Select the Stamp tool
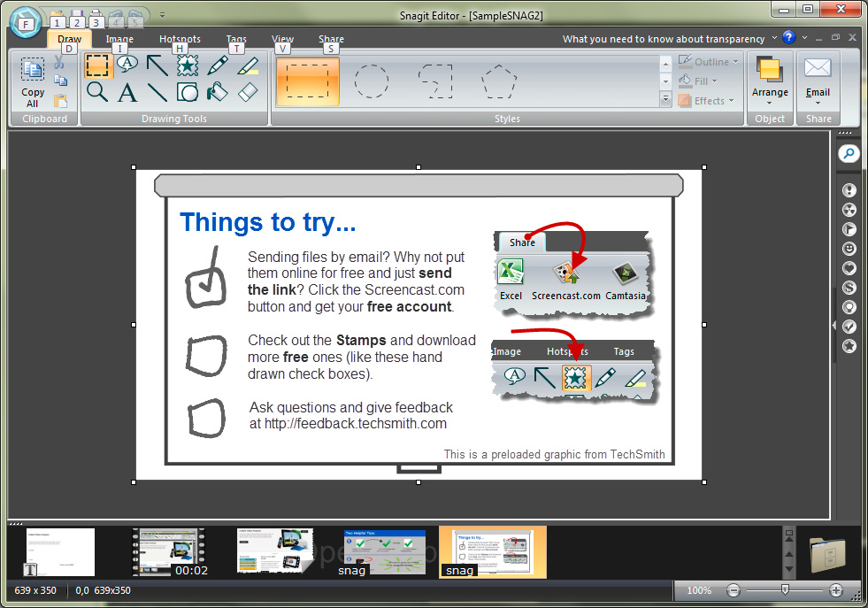Screen dimensions: 868x608 188,65
